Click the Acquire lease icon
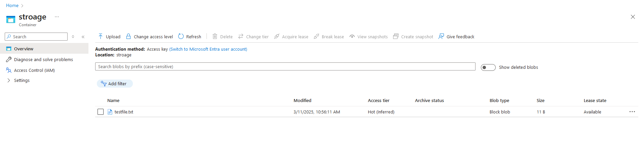Screen dimensions: 644x147 [277, 36]
